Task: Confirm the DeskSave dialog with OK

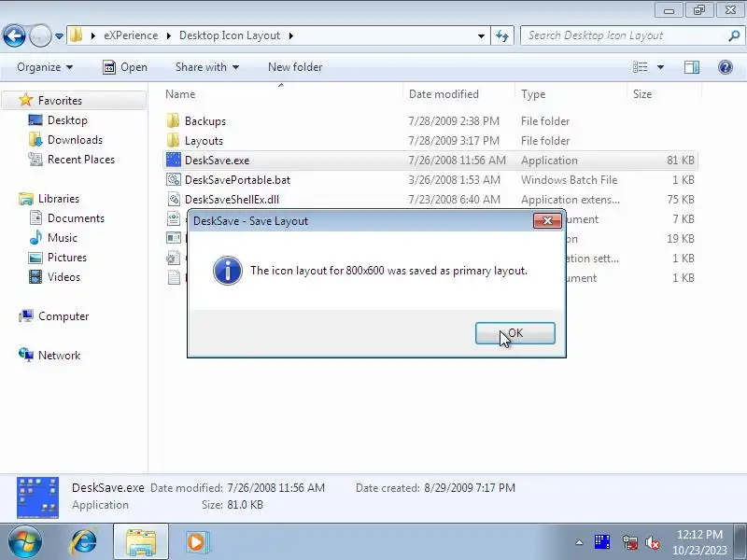Action: (515, 333)
